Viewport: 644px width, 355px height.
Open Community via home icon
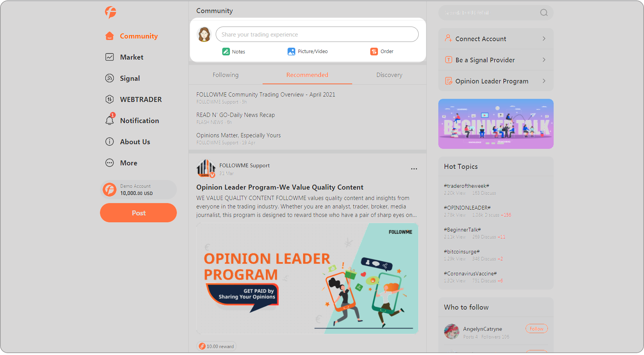110,36
